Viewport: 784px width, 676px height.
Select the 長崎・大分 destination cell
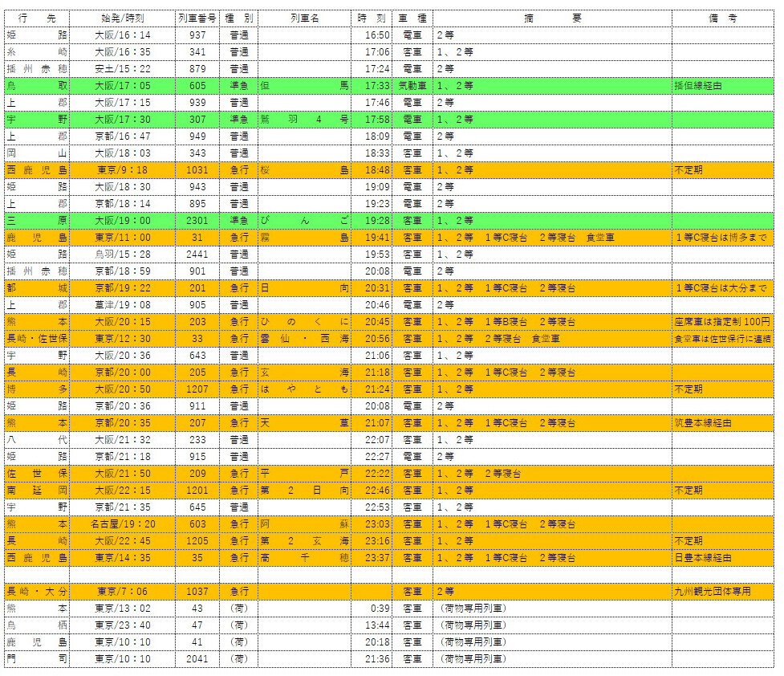(37, 592)
